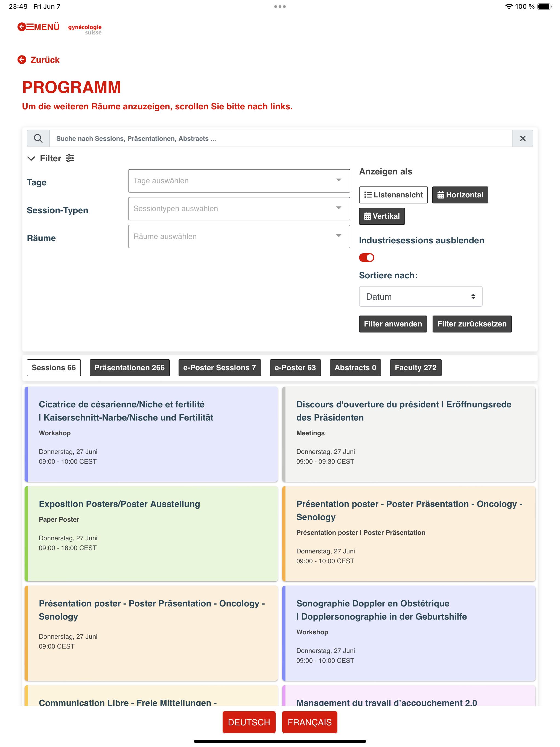Open Oncology Senology card labeled Poster Präsentation

[409, 533]
